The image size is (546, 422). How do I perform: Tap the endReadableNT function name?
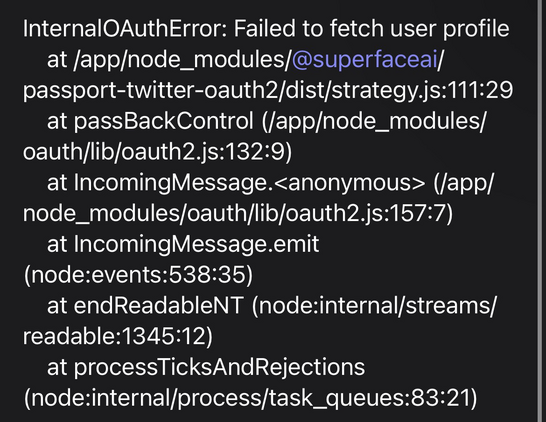158,305
